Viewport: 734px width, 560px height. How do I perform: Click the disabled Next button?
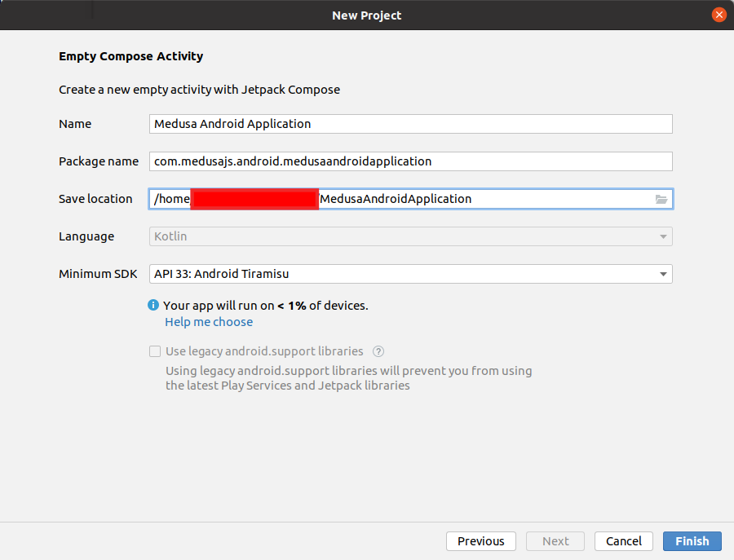point(555,541)
